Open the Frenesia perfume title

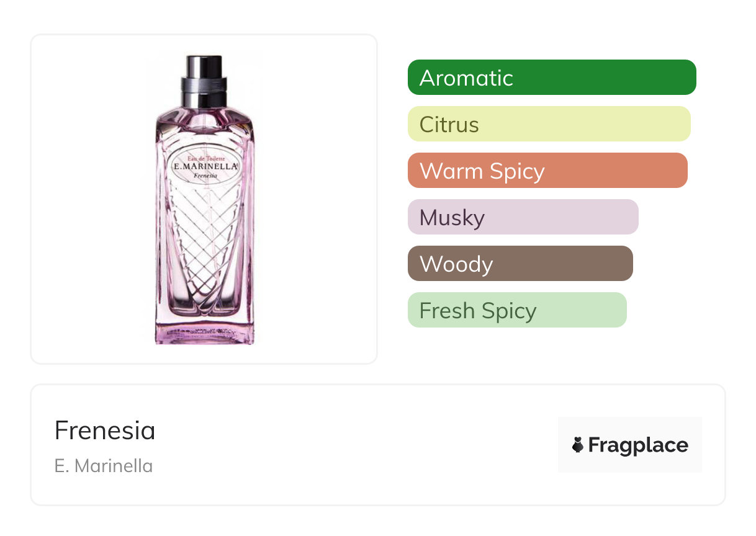[x=105, y=431]
